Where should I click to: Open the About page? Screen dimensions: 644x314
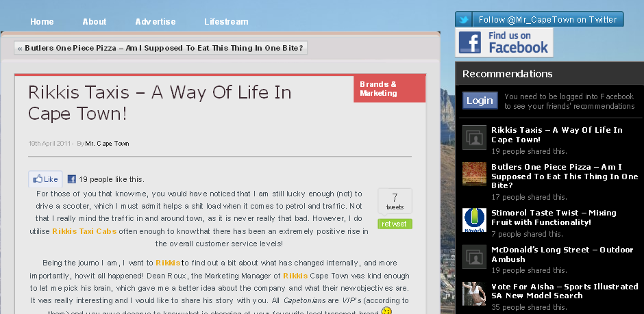pos(95,22)
